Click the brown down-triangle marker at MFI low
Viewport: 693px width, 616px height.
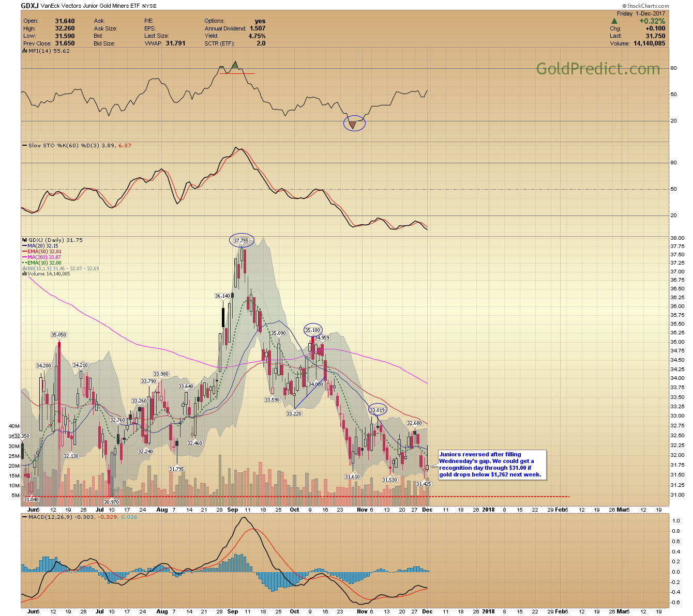[x=353, y=125]
